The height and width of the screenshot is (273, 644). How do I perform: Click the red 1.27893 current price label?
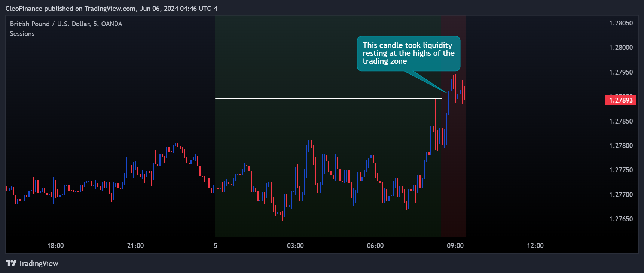pyautogui.click(x=620, y=100)
